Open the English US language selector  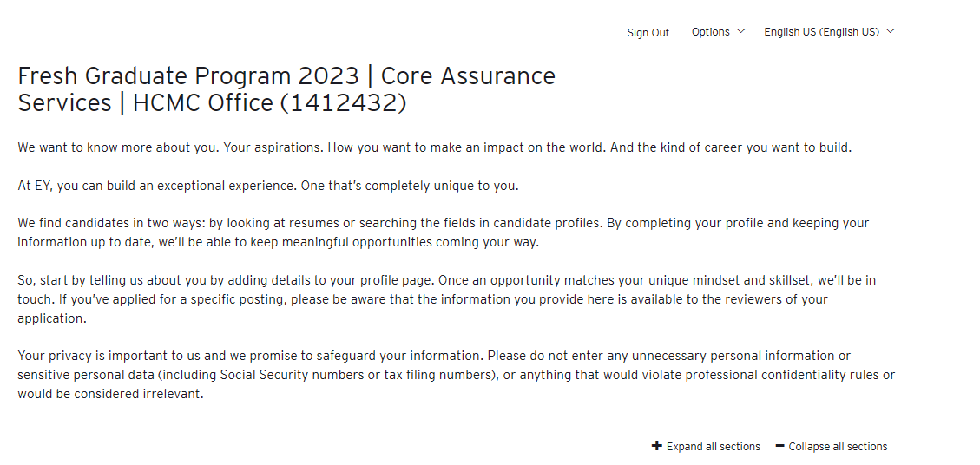829,32
